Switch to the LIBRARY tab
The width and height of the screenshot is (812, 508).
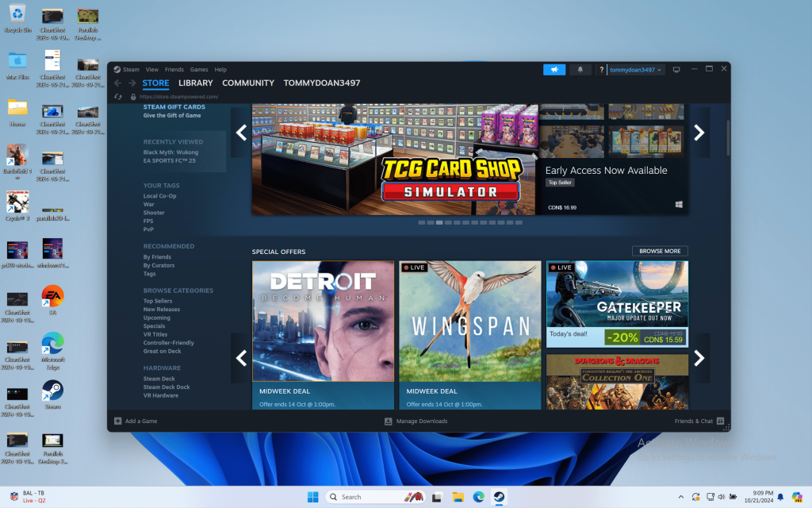point(195,83)
